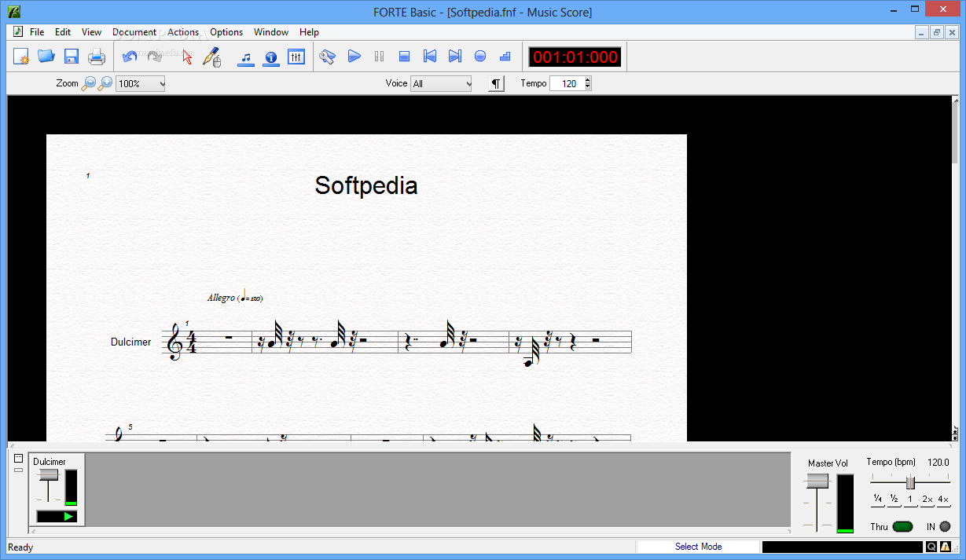Click the Q icon in status bar
This screenshot has width=966, height=560.
931,547
